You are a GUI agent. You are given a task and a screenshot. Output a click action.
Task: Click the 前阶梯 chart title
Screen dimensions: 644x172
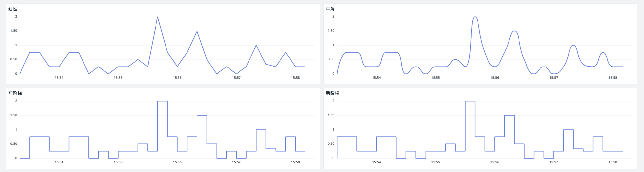15,93
